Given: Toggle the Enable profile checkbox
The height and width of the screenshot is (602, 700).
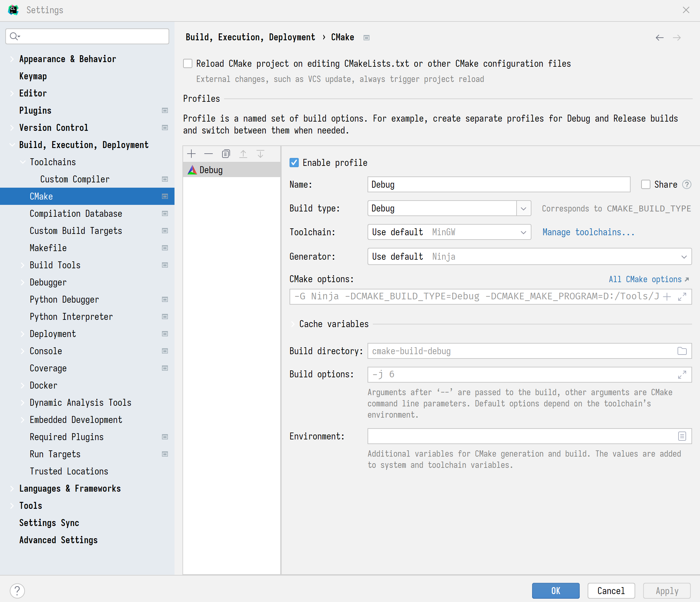Looking at the screenshot, I should (294, 163).
